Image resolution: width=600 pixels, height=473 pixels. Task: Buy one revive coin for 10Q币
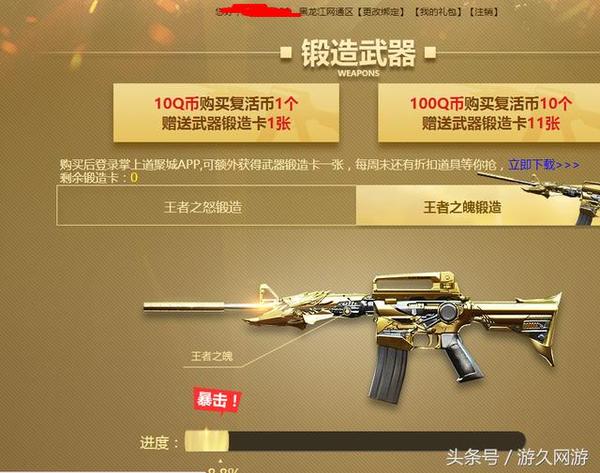click(226, 113)
